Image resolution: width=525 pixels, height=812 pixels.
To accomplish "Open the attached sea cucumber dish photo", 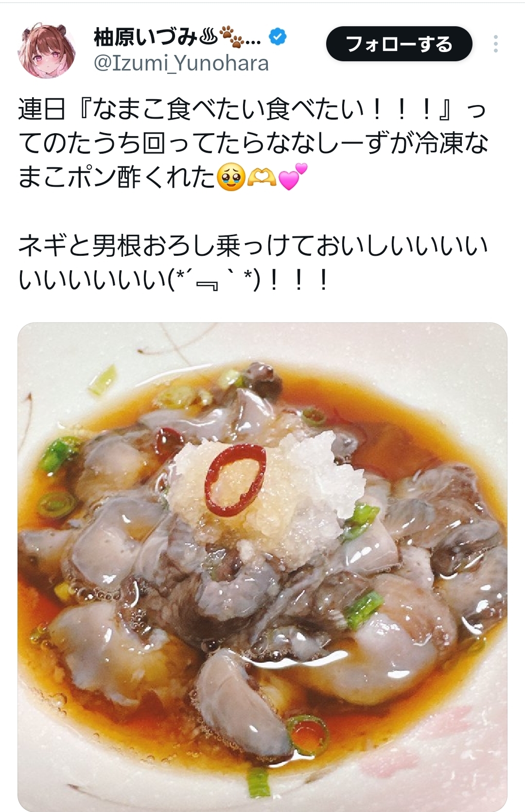I will pos(262,567).
